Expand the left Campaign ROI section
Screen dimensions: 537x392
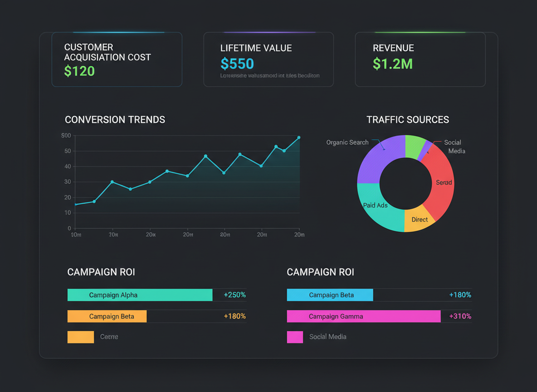click(x=101, y=272)
